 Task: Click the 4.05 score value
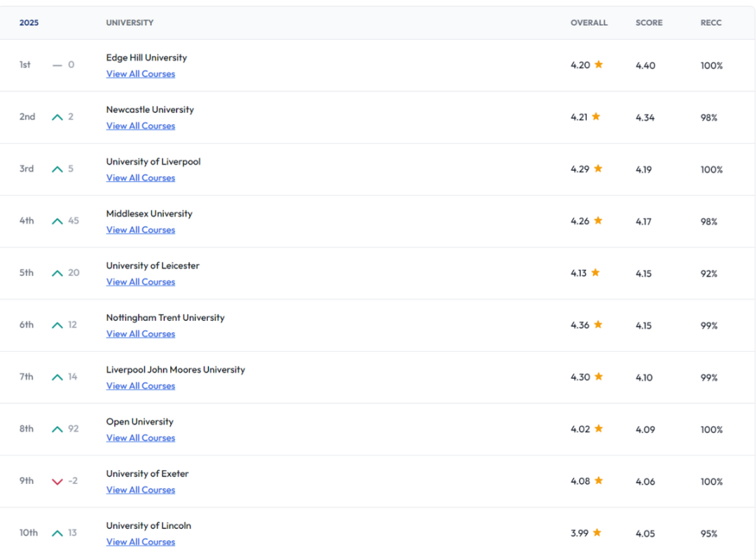coord(645,534)
